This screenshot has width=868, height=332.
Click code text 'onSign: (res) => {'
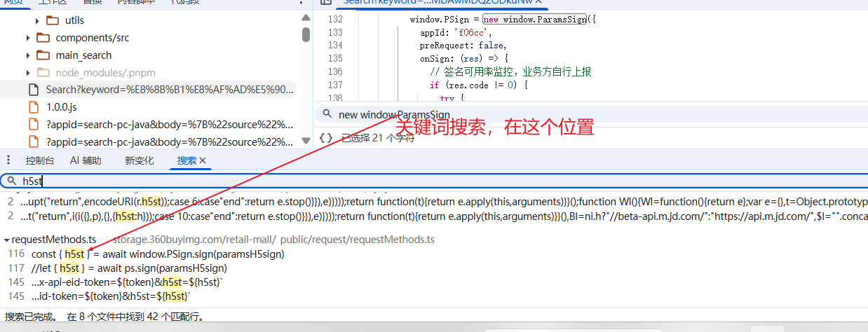pyautogui.click(x=463, y=59)
